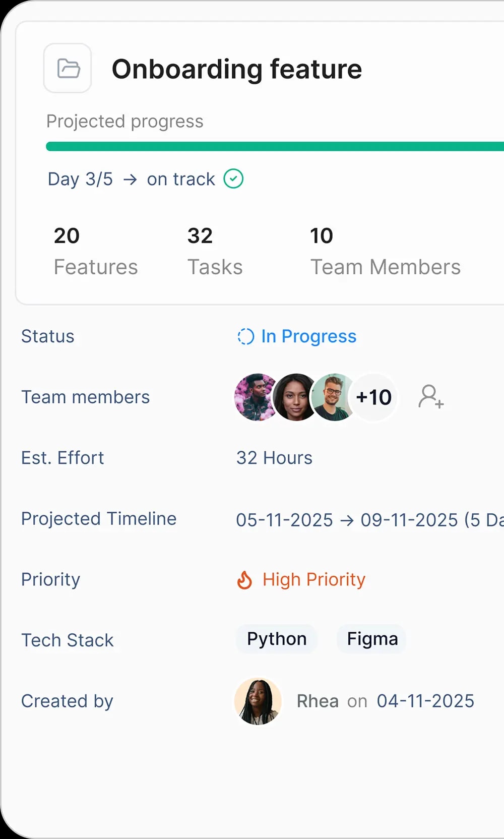
Task: Click the Onboarding feature title
Action: tap(237, 69)
